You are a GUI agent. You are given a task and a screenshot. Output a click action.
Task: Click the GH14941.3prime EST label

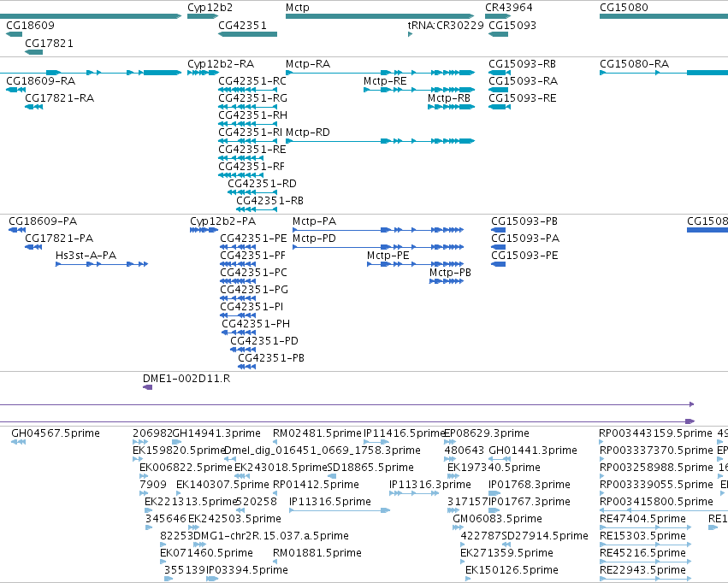click(x=216, y=433)
